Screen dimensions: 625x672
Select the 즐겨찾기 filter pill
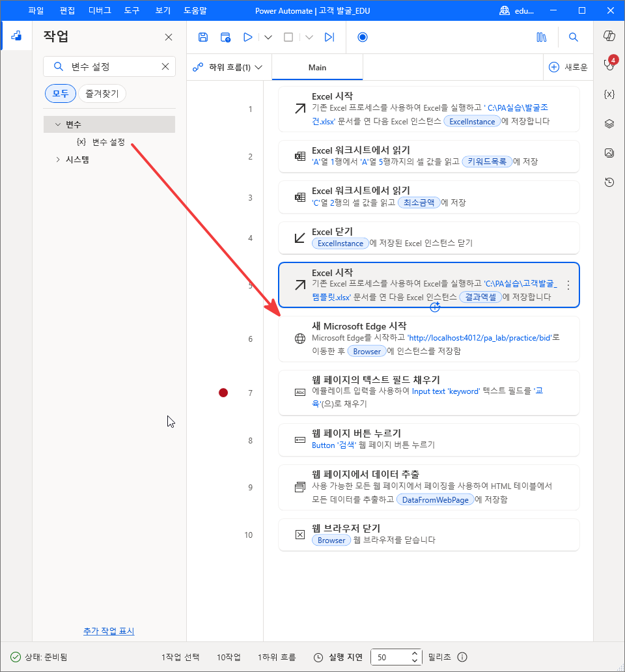click(x=102, y=93)
